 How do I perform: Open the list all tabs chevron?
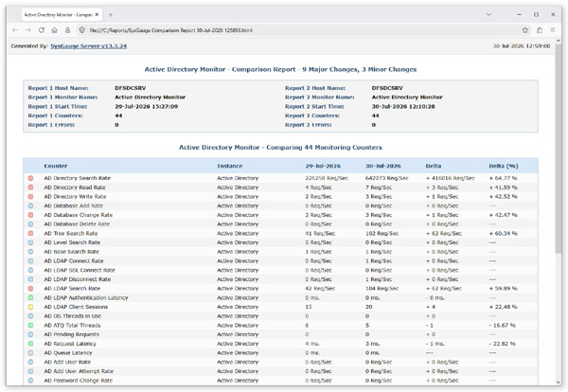(x=488, y=15)
